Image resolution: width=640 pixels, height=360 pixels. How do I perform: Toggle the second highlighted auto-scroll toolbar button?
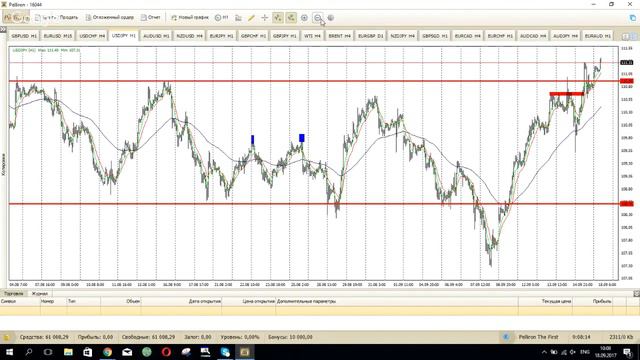coord(291,18)
